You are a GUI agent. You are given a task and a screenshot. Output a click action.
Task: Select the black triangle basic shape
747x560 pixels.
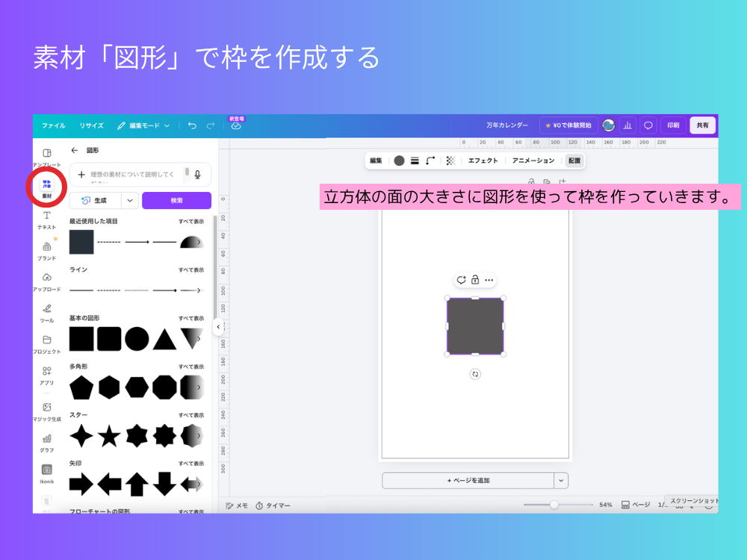pos(164,340)
